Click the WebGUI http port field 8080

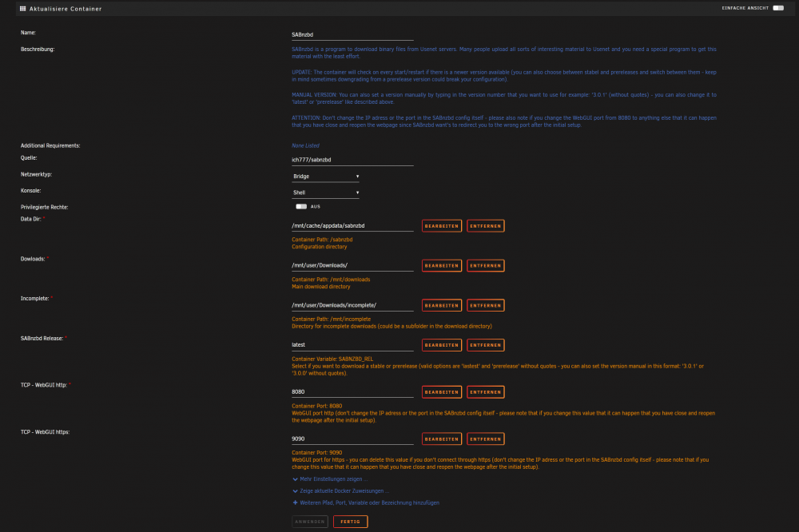click(x=352, y=392)
